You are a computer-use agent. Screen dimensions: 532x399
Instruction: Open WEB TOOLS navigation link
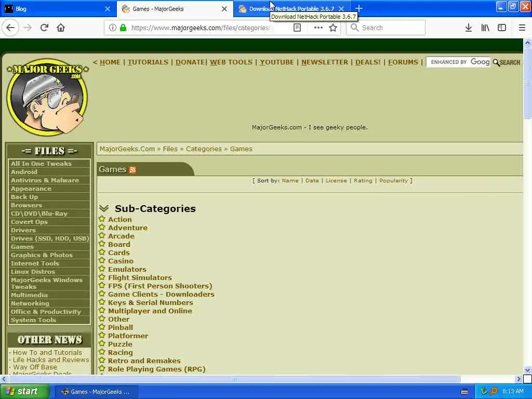coord(231,62)
